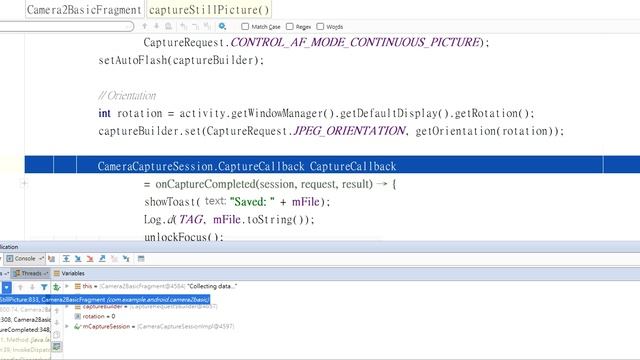Click the Run to Cursor icon
This screenshot has width=640, height=360.
(126, 259)
